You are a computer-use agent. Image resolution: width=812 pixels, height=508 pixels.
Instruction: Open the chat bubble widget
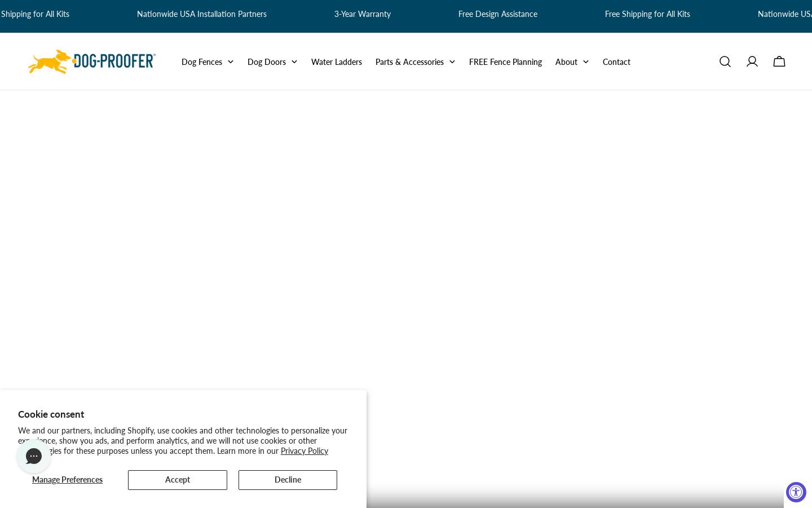34,456
